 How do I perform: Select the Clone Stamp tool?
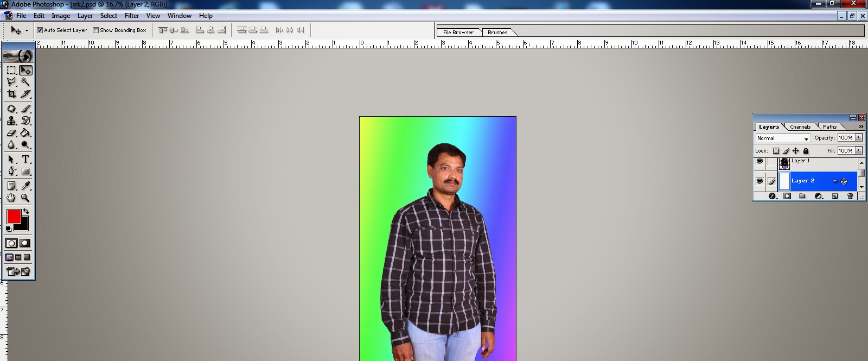tap(11, 121)
